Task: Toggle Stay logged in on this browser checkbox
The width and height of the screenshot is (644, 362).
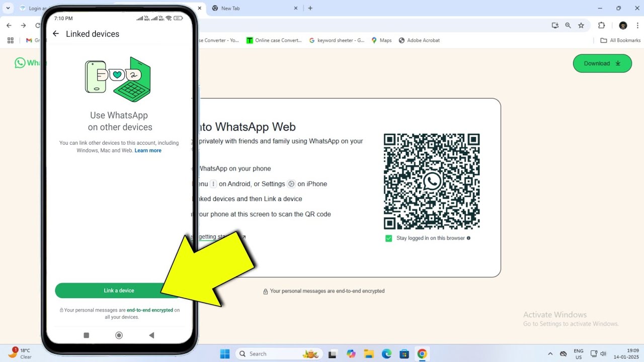Action: (x=388, y=238)
